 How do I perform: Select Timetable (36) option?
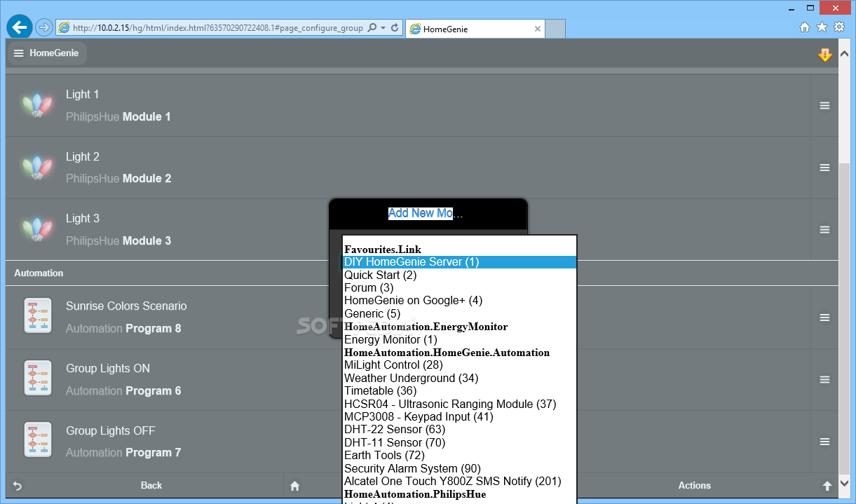click(460, 390)
